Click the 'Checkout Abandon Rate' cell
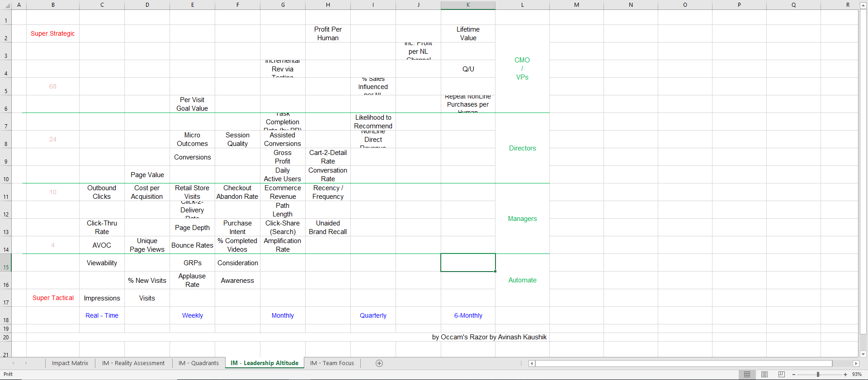868x380 pixels. point(237,192)
